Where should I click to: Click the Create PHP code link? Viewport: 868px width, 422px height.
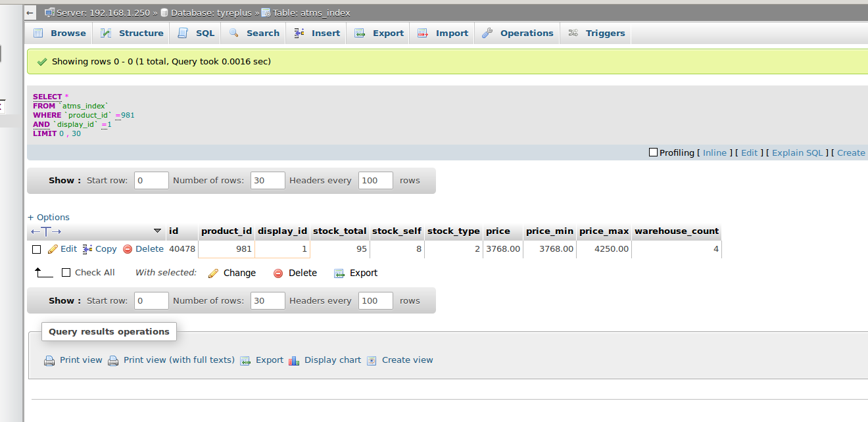(x=851, y=152)
